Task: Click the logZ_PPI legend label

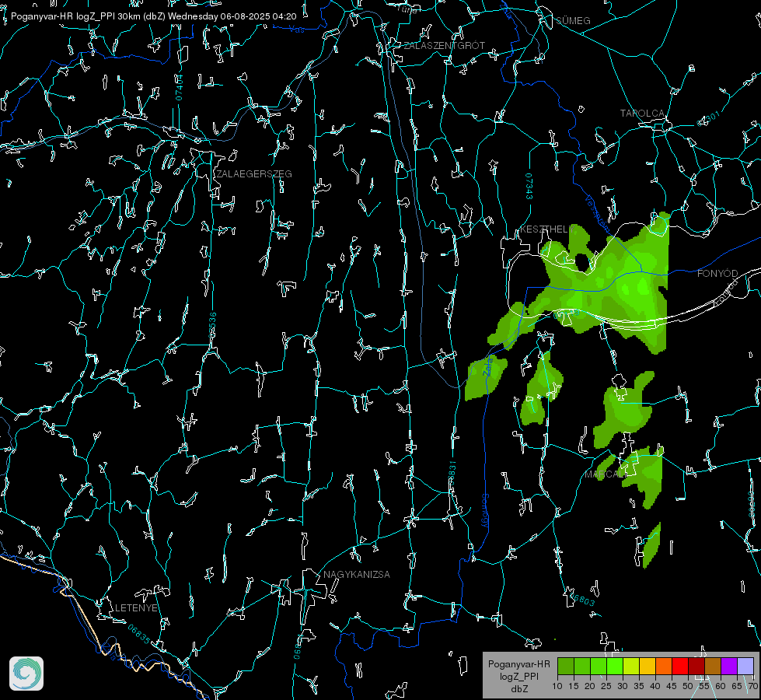Action: [518, 676]
